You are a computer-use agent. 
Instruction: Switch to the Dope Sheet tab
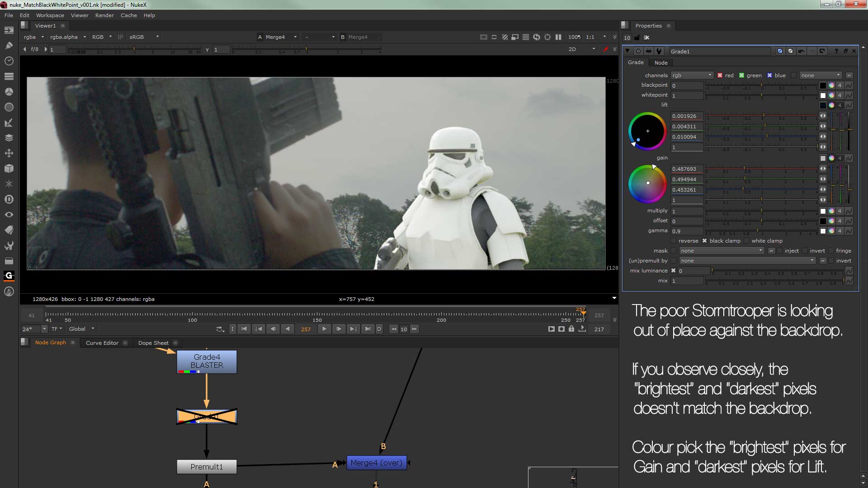click(153, 343)
